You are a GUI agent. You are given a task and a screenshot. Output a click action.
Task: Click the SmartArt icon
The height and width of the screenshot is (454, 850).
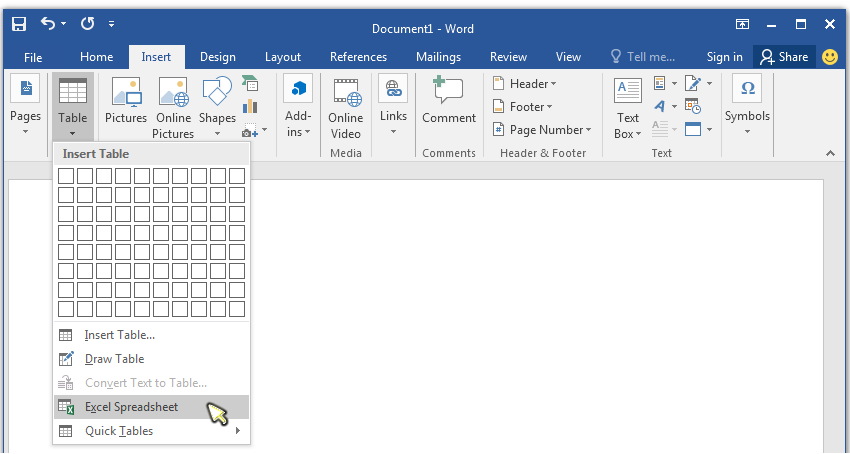point(250,83)
